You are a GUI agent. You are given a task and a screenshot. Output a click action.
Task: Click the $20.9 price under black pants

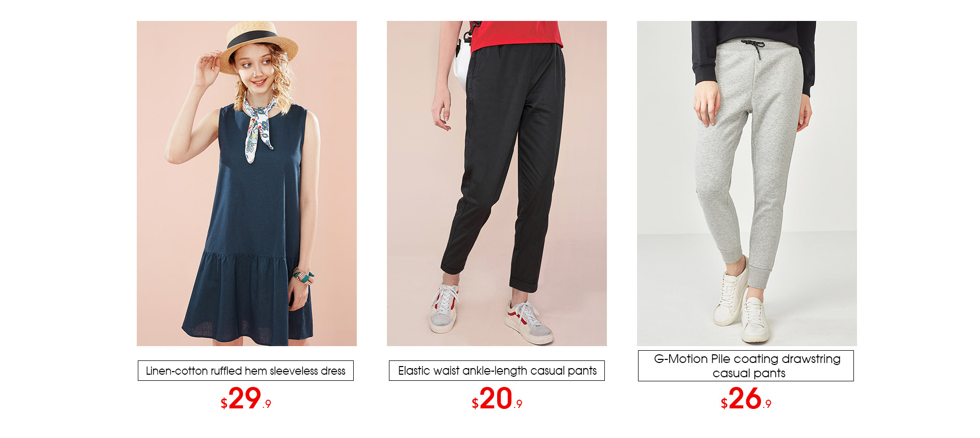pyautogui.click(x=497, y=399)
